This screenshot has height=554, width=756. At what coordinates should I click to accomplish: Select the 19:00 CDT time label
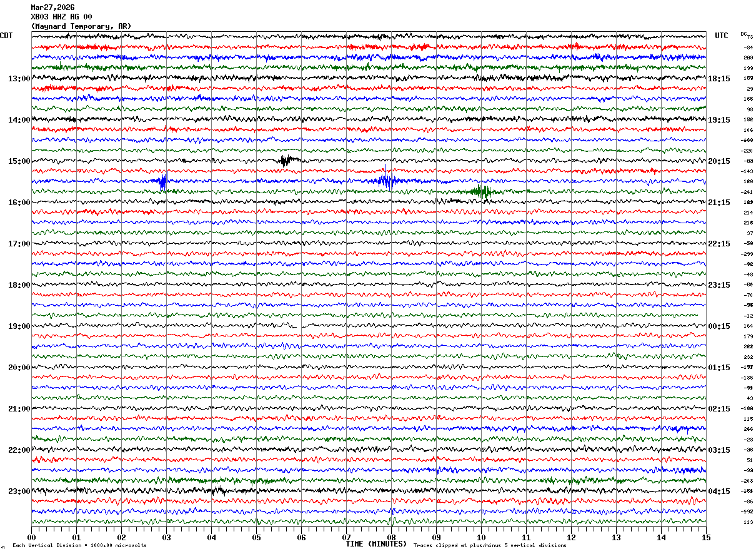tap(19, 326)
